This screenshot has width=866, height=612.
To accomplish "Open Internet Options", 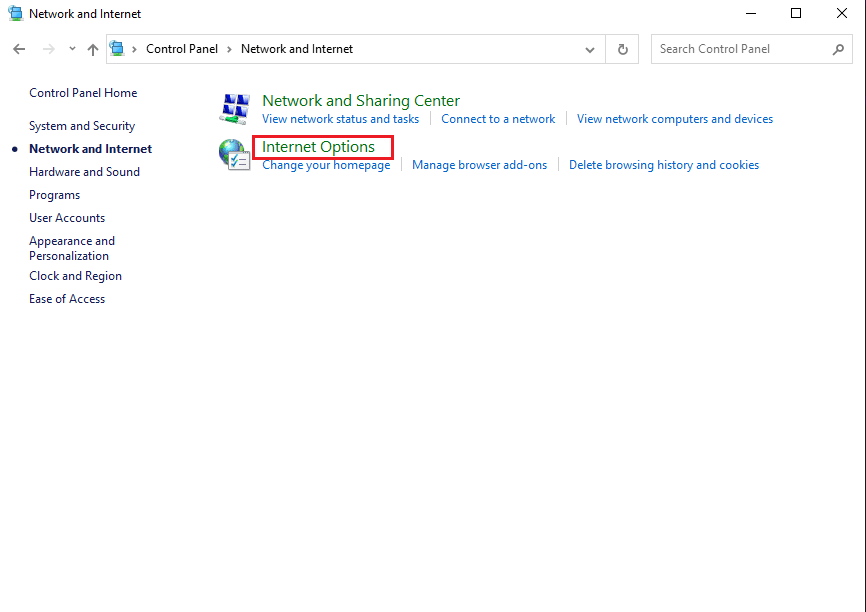I will pos(318,147).
